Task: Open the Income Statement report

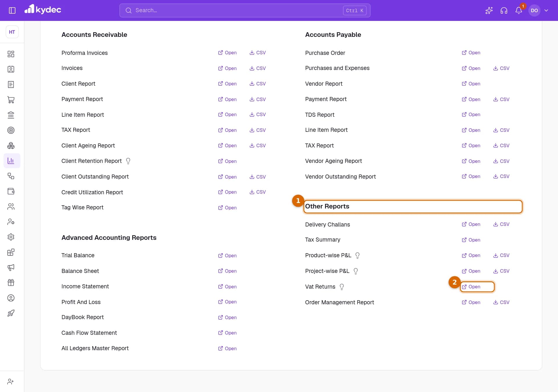Action: click(227, 287)
